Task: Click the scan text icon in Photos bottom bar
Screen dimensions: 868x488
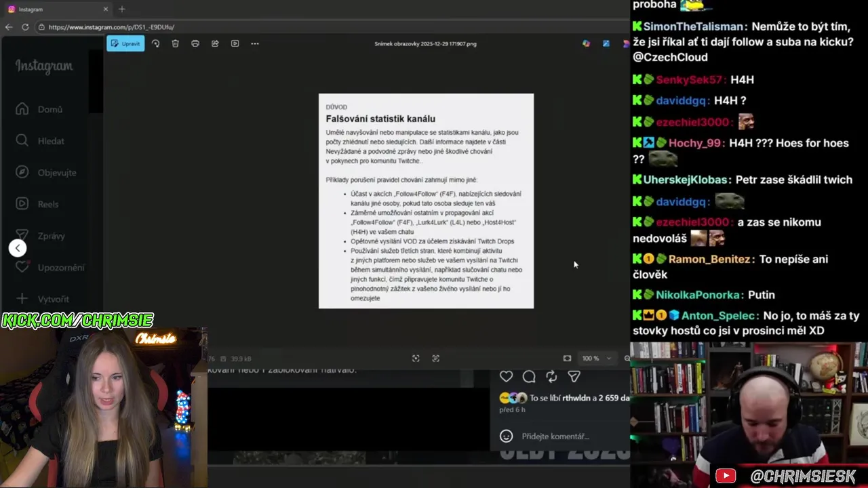Action: click(436, 359)
